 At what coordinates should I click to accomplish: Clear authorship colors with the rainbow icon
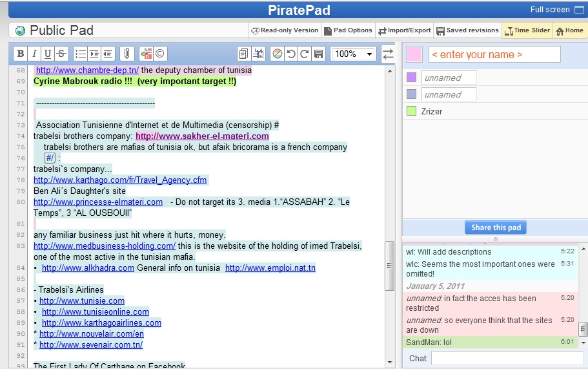point(277,54)
